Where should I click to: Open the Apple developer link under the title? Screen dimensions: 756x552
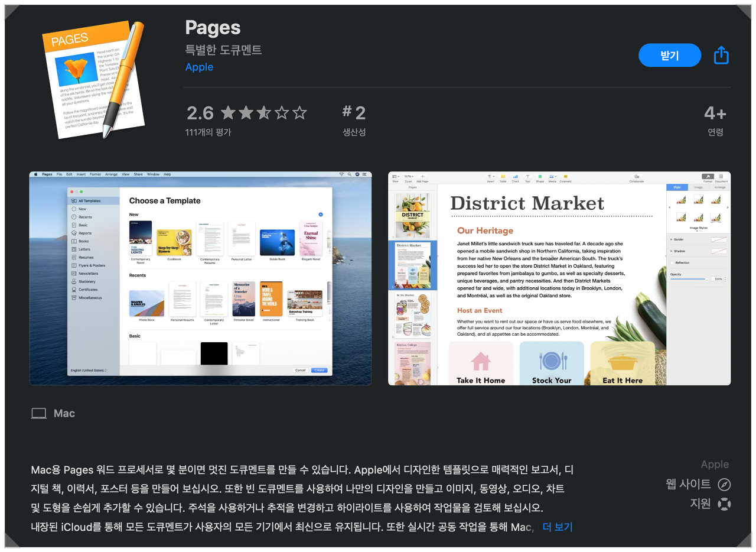click(199, 67)
